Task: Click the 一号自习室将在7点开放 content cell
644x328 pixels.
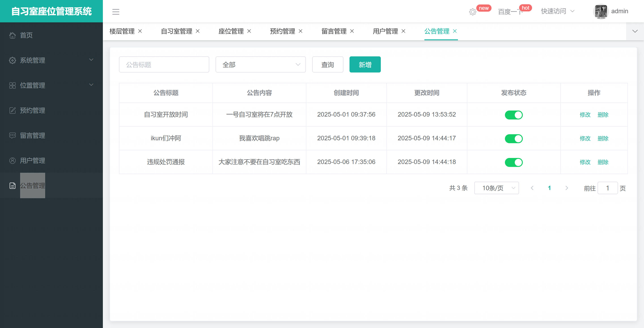Action: pos(259,115)
